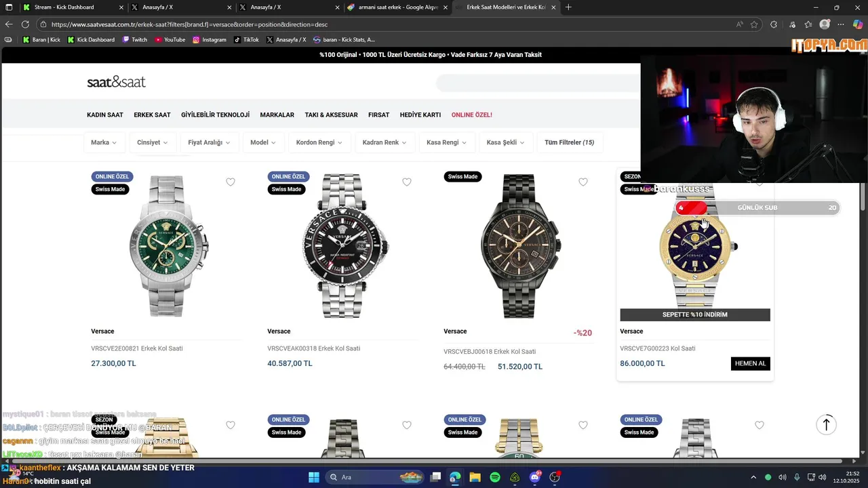Open the KADIN SAAT menu
Viewport: 868px width, 488px height.
click(105, 115)
